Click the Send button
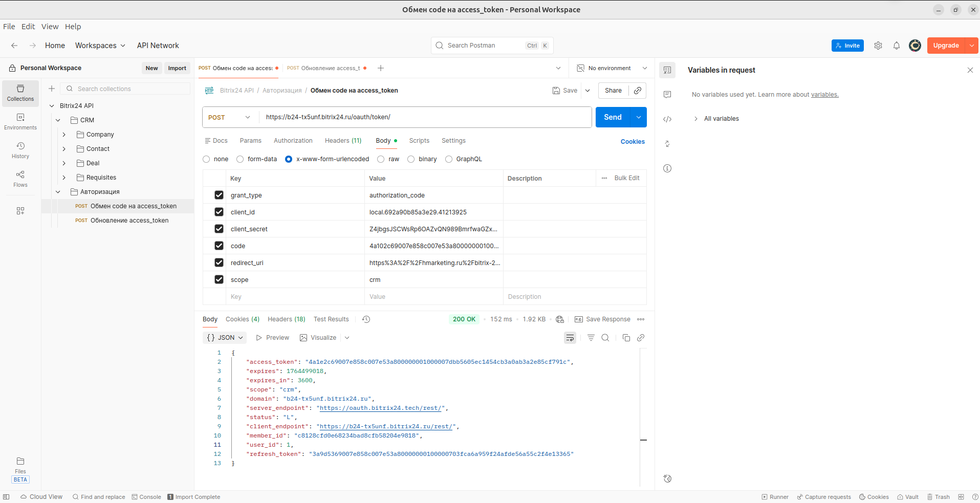Viewport: 980px width, 503px height. click(613, 117)
